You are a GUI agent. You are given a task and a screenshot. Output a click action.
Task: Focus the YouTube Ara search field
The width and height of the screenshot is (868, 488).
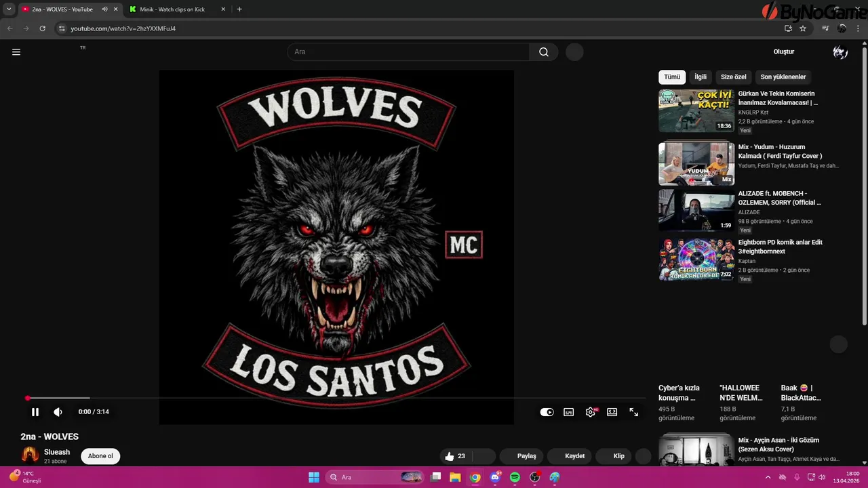point(408,52)
